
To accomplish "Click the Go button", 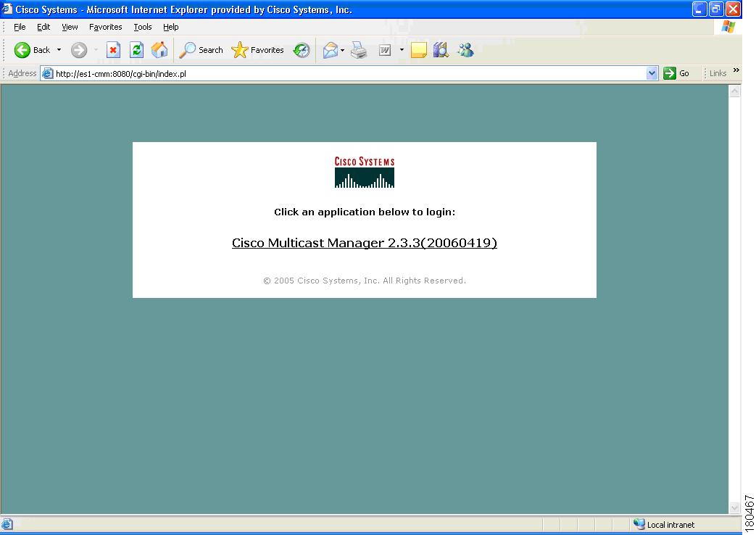I will click(676, 73).
